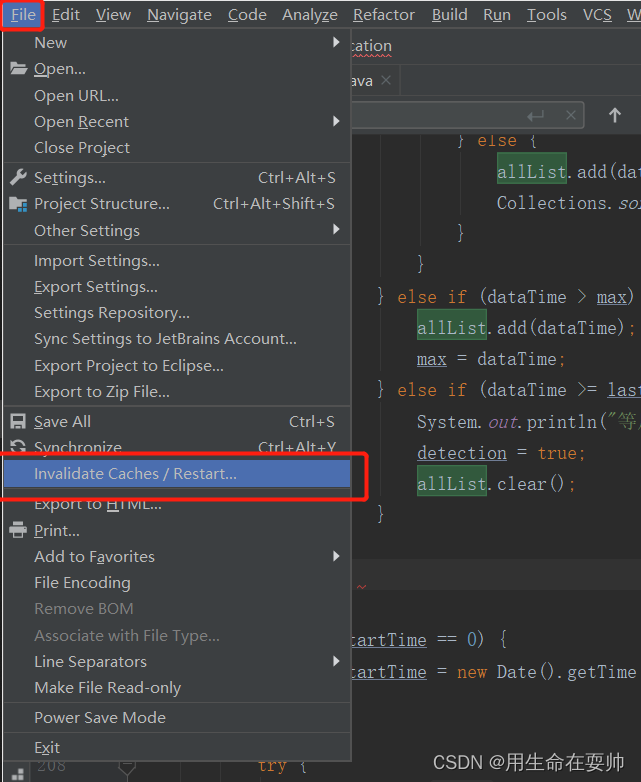Viewport: 641px width, 782px height.
Task: Expand the New submenu
Action: click(177, 43)
